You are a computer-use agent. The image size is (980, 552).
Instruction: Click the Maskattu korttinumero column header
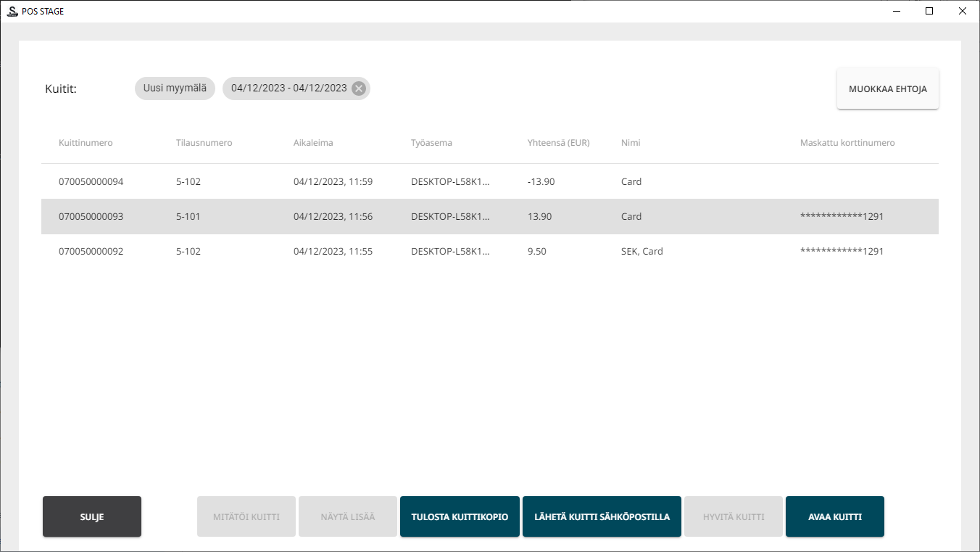(847, 143)
